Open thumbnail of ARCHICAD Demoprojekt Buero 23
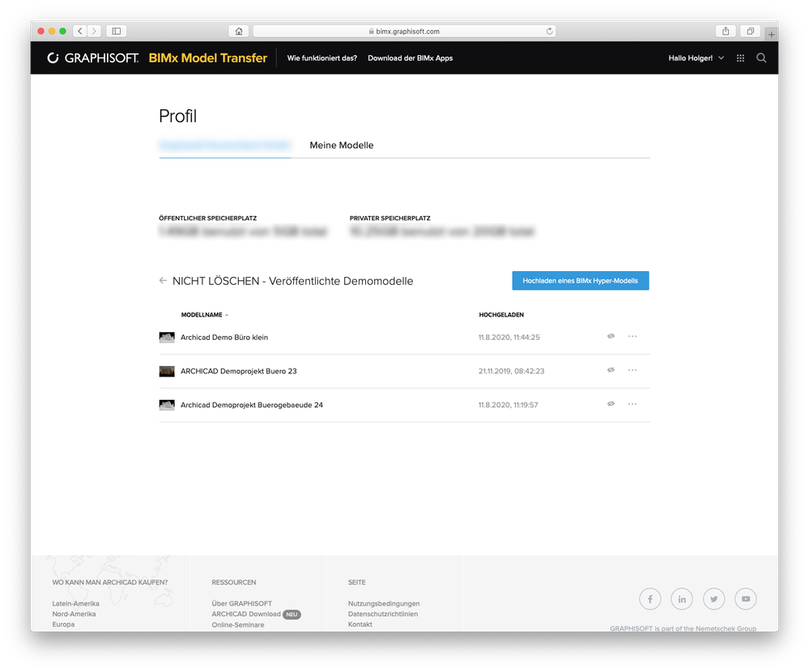 (167, 372)
